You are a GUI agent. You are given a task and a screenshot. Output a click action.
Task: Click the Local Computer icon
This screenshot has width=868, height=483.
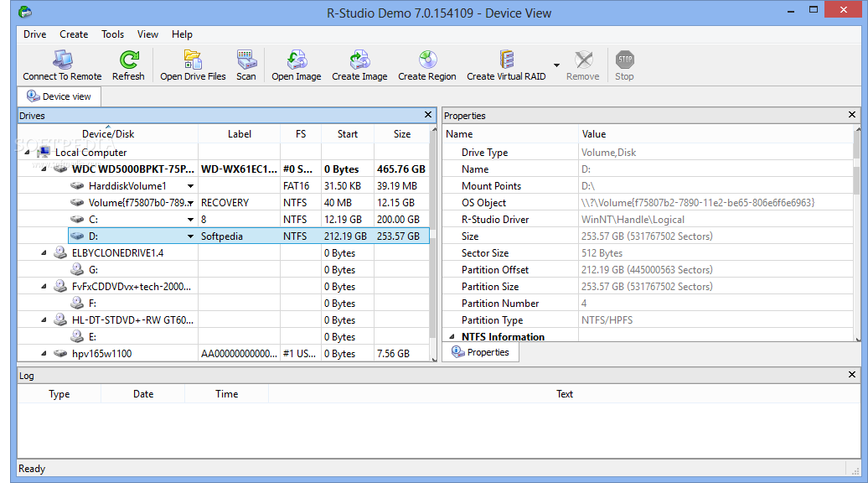point(44,152)
